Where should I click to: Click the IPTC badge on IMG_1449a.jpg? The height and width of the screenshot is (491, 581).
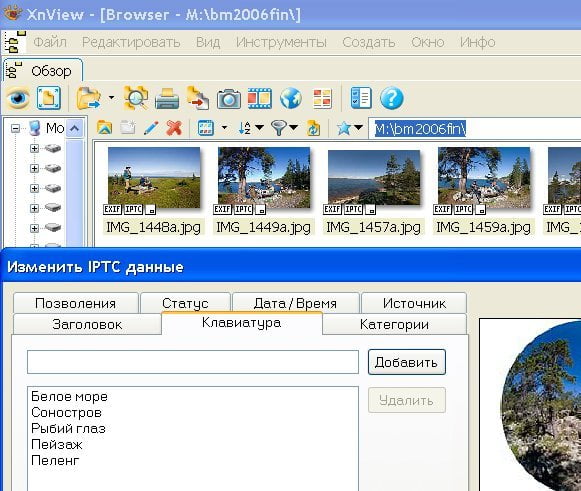point(243,209)
